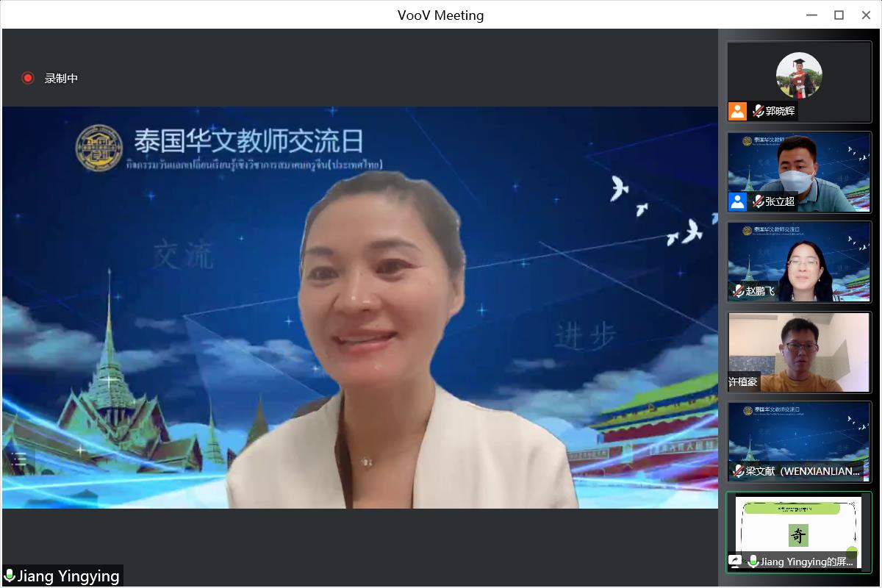Click the muted microphone icon of 赵鹏飞
Image resolution: width=882 pixels, height=588 pixels.
pos(738,291)
